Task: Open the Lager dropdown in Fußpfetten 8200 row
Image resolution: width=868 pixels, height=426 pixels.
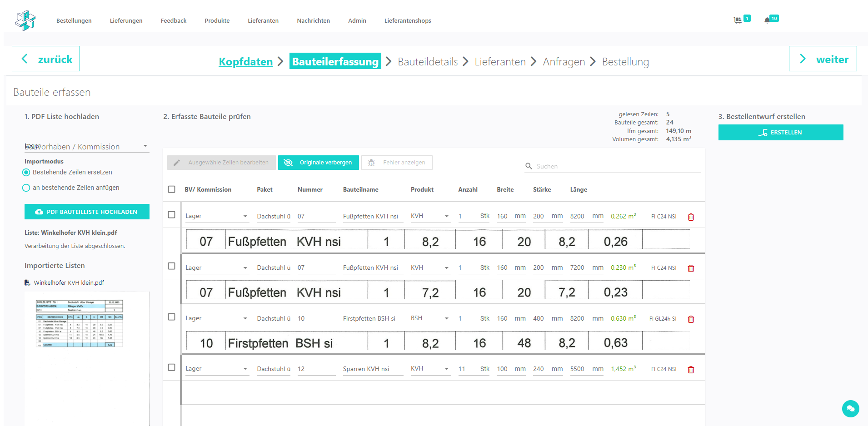Action: pos(217,216)
